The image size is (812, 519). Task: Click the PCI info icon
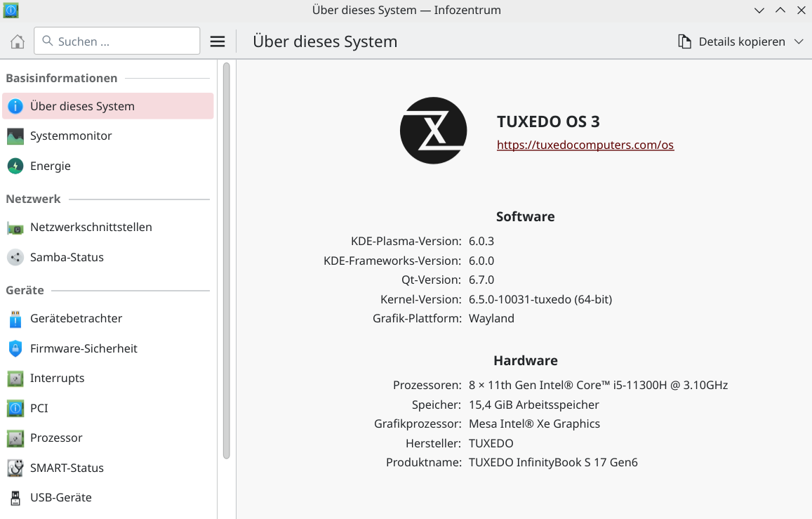[x=15, y=408]
